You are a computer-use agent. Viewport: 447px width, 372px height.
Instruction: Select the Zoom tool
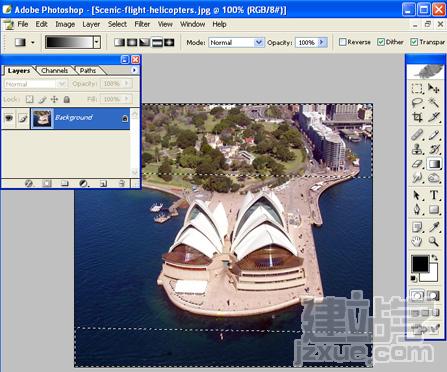click(434, 241)
